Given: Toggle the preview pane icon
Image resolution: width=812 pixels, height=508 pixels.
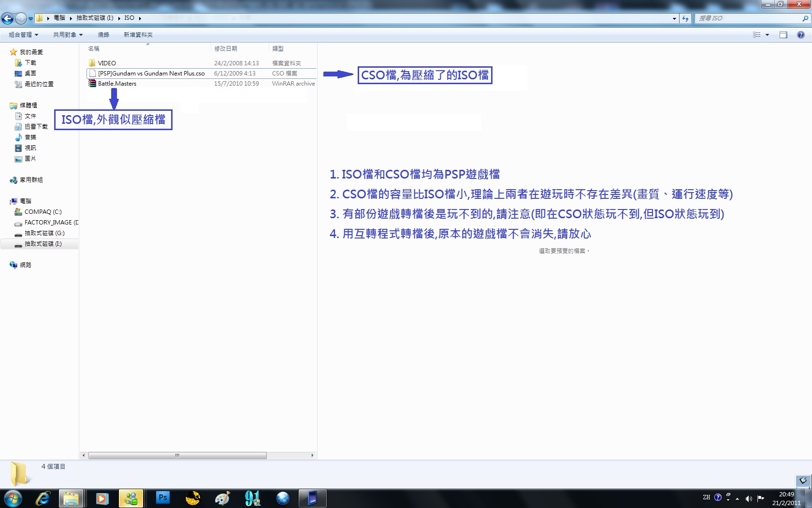Looking at the screenshot, I should (783, 35).
